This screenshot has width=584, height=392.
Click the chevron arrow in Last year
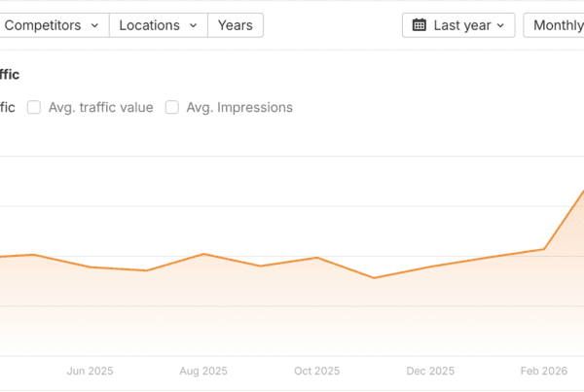coord(500,25)
